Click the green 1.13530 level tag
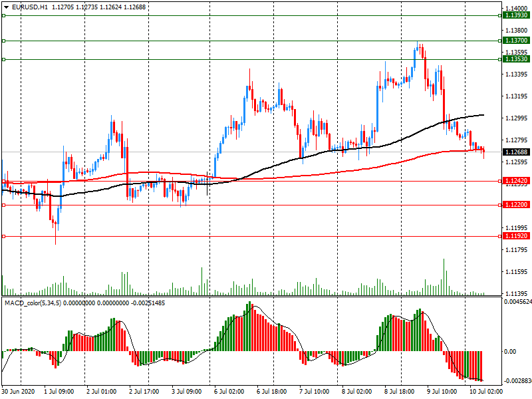 (516, 59)
